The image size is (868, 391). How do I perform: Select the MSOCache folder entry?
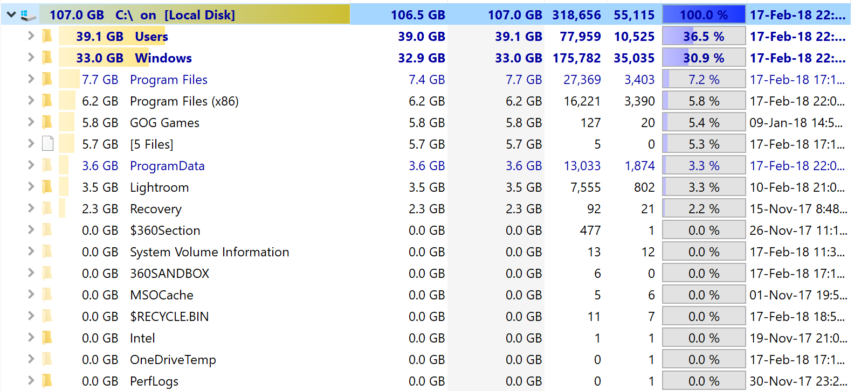(161, 295)
